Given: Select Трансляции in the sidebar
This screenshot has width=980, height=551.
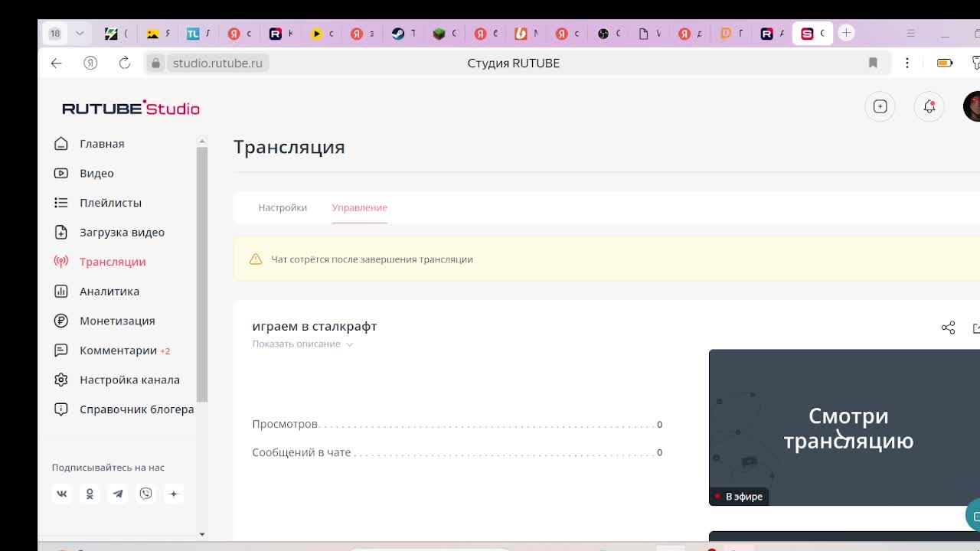Looking at the screenshot, I should [112, 262].
